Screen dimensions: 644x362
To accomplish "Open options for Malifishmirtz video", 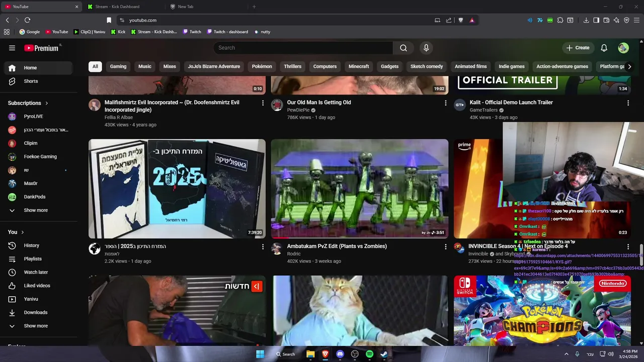I will 263,103.
